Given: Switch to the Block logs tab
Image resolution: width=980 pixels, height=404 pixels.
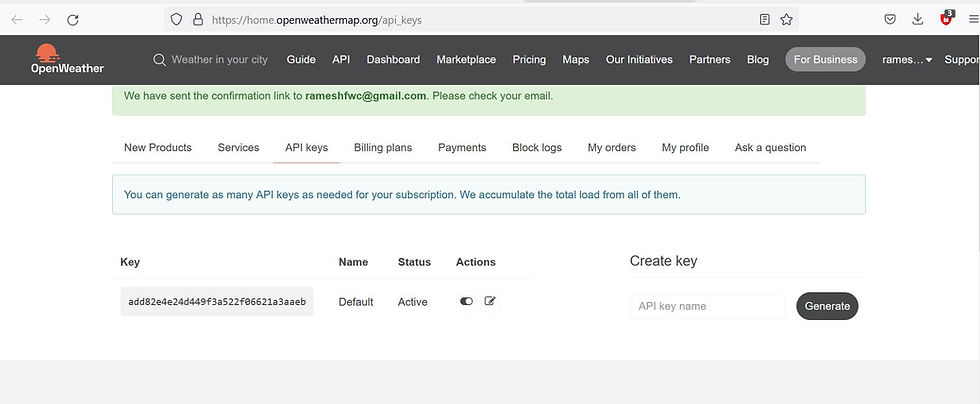Looking at the screenshot, I should pyautogui.click(x=537, y=148).
